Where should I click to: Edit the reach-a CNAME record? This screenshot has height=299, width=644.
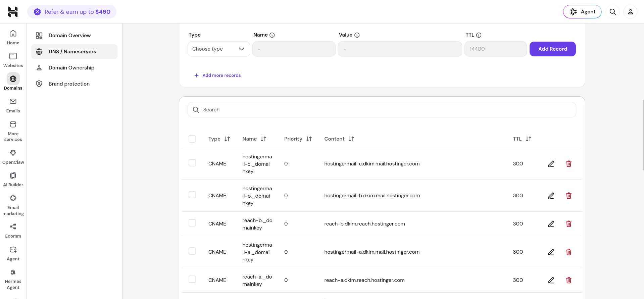tap(551, 280)
